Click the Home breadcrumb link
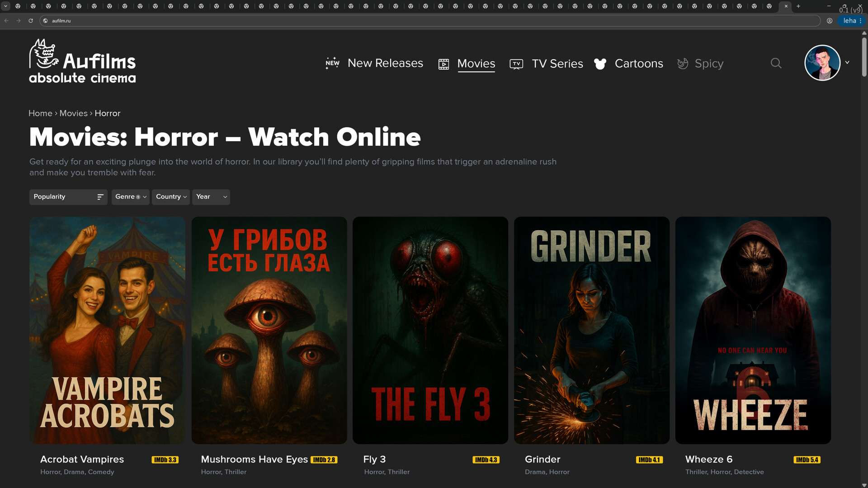This screenshot has width=868, height=488. pos(40,114)
